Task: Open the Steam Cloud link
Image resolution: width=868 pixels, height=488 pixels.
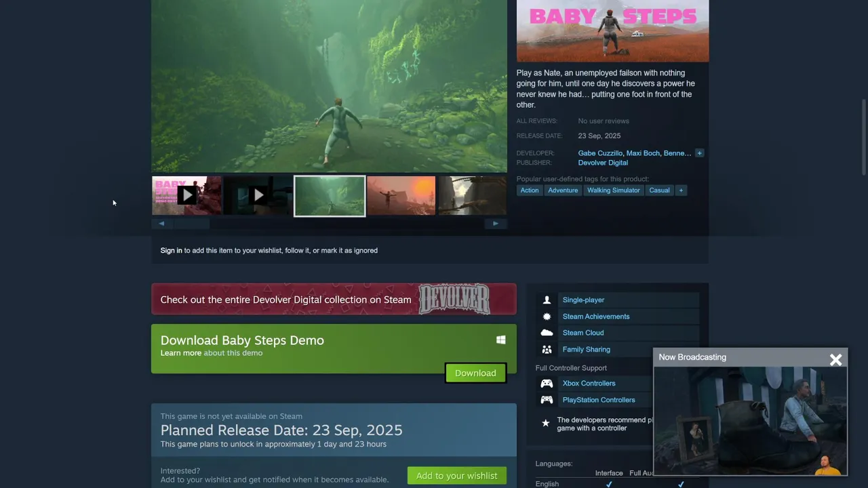Action: (583, 333)
